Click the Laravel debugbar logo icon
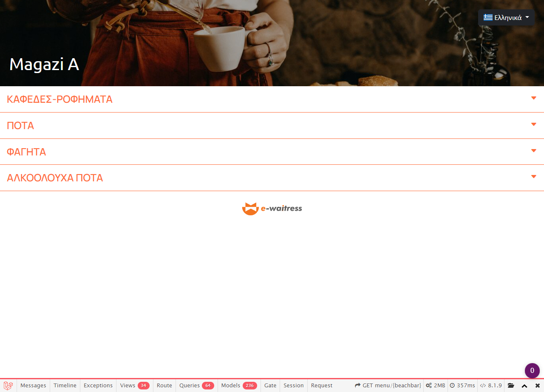 8,386
